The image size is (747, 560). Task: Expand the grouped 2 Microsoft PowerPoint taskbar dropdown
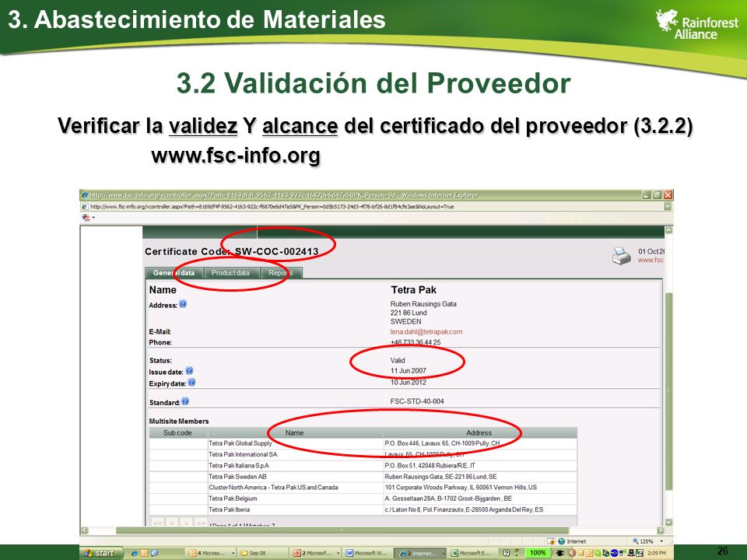(338, 553)
